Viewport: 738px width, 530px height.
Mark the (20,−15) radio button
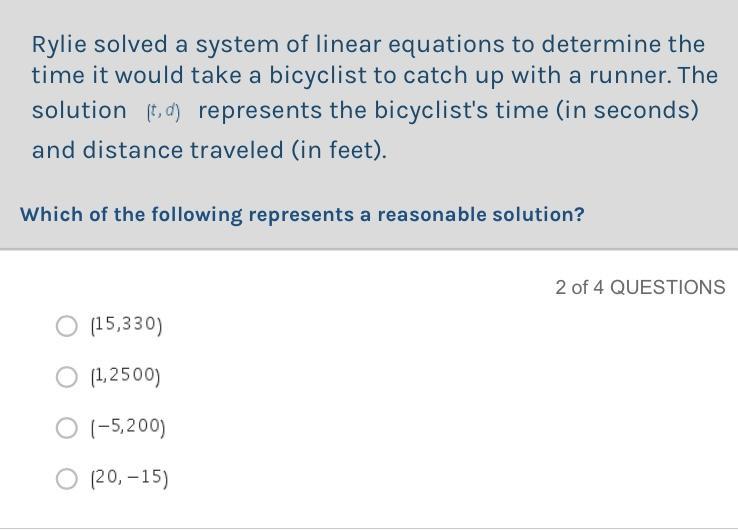click(x=66, y=479)
